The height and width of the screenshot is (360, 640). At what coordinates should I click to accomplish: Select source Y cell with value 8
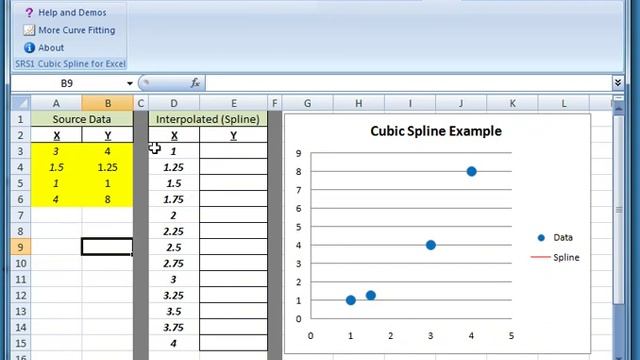(108, 199)
